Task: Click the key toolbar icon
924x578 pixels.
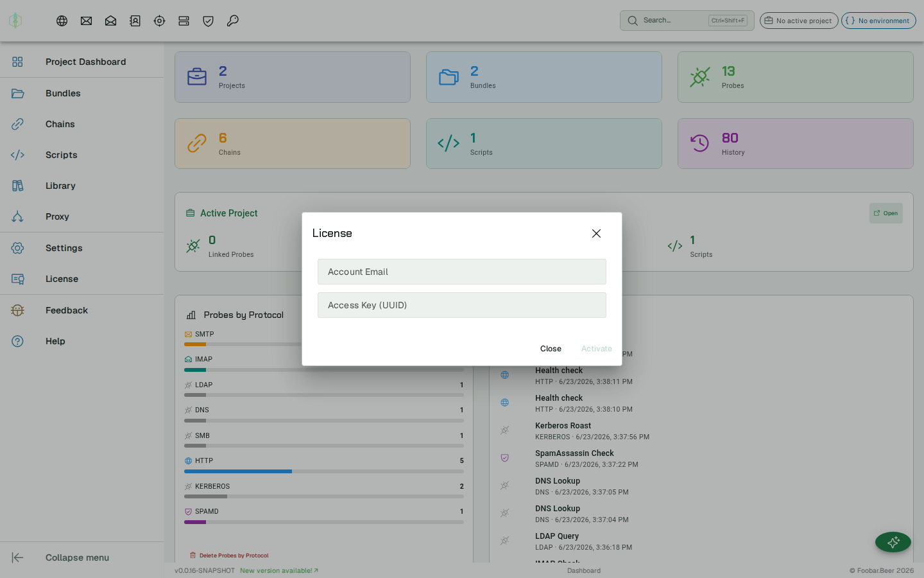Action: [232, 21]
